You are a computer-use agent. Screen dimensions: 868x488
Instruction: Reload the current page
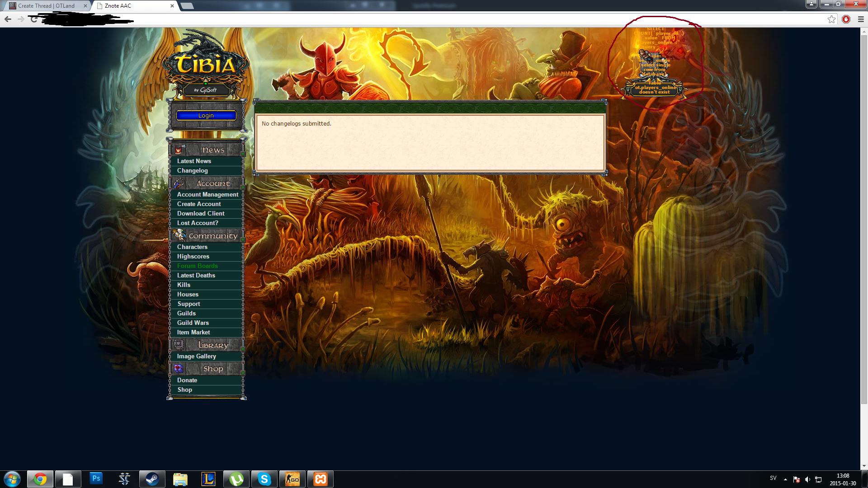(x=33, y=19)
